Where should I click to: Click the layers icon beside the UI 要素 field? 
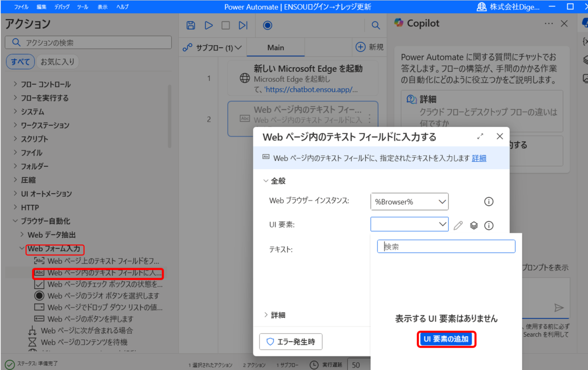474,225
